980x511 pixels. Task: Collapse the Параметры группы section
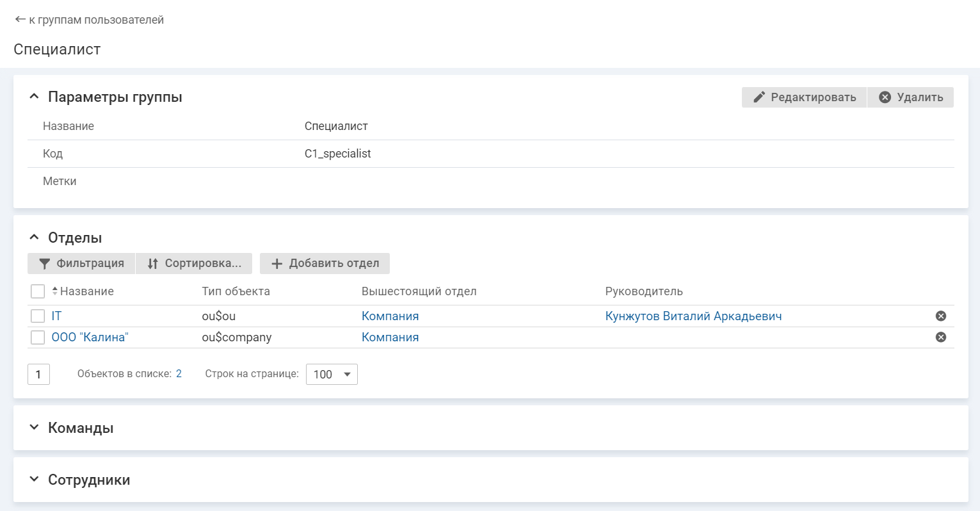[x=35, y=97]
